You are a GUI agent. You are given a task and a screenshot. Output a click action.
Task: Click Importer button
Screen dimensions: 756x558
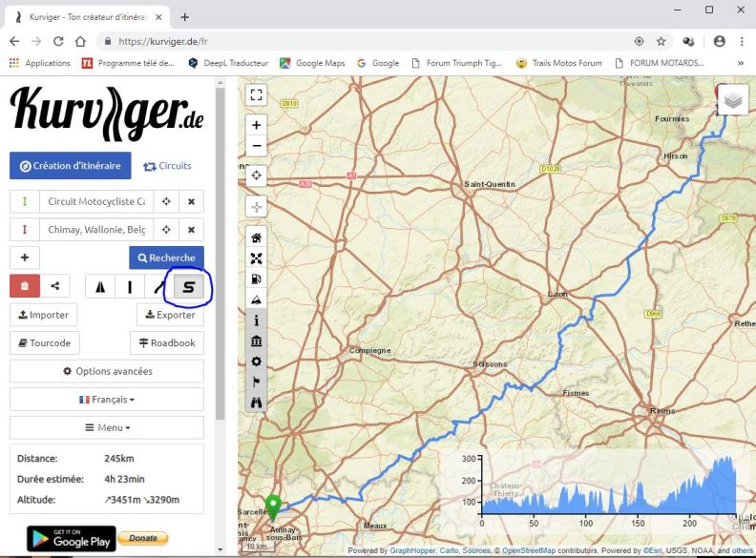pos(43,315)
